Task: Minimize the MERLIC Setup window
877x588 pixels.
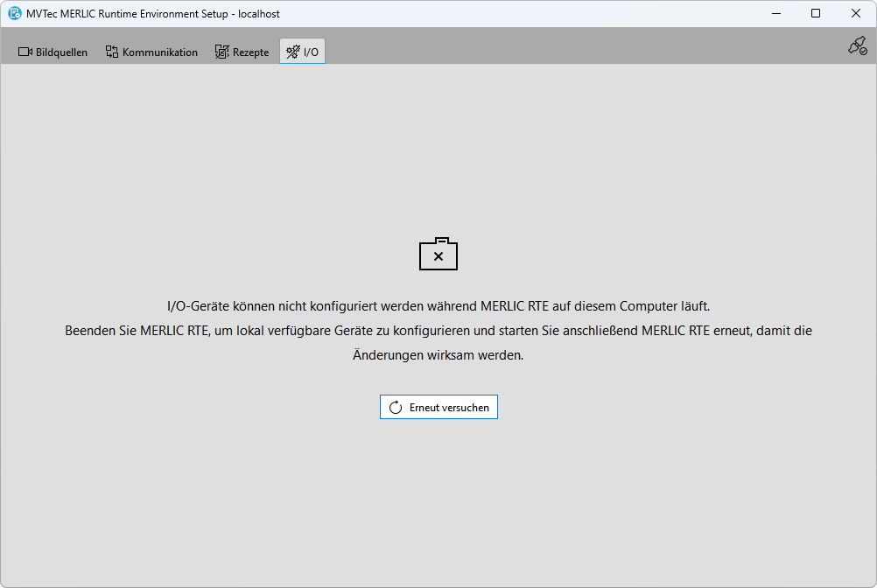Action: 775,14
